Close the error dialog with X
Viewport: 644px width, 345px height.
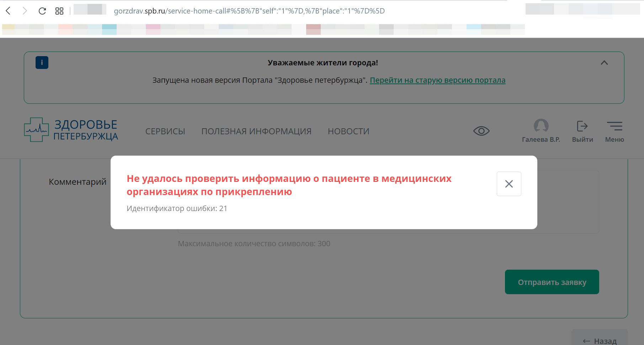coord(509,184)
